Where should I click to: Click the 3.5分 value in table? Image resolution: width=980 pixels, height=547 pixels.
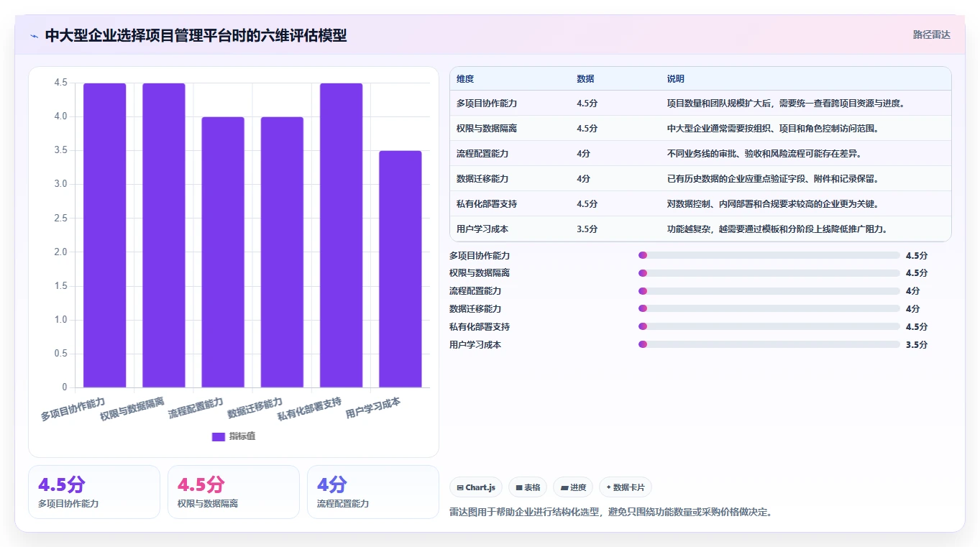(587, 229)
